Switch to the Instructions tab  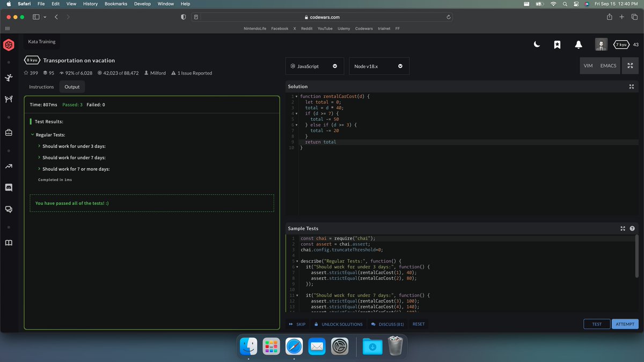[41, 87]
